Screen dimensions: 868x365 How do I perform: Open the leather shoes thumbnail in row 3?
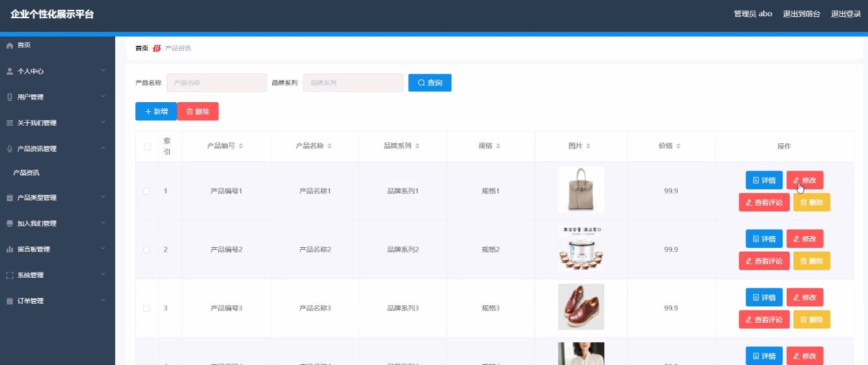[581, 306]
